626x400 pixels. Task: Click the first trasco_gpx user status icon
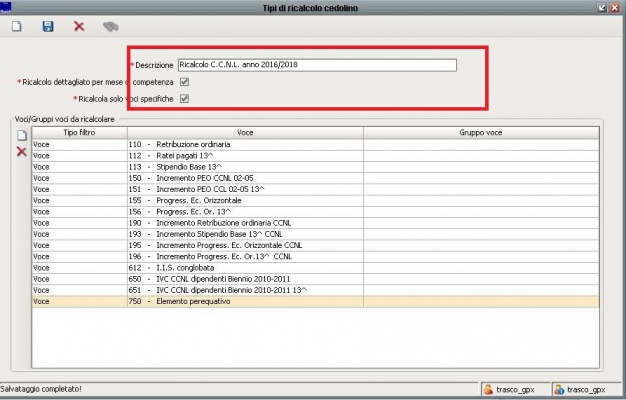488,389
